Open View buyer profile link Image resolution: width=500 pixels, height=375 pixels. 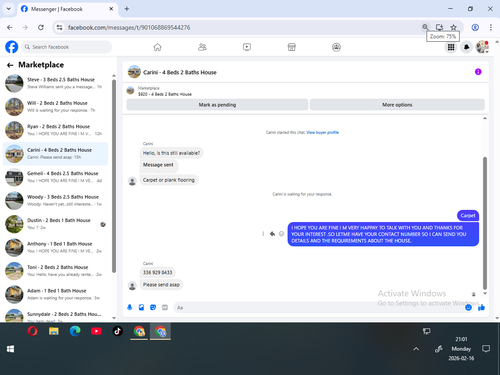322,132
